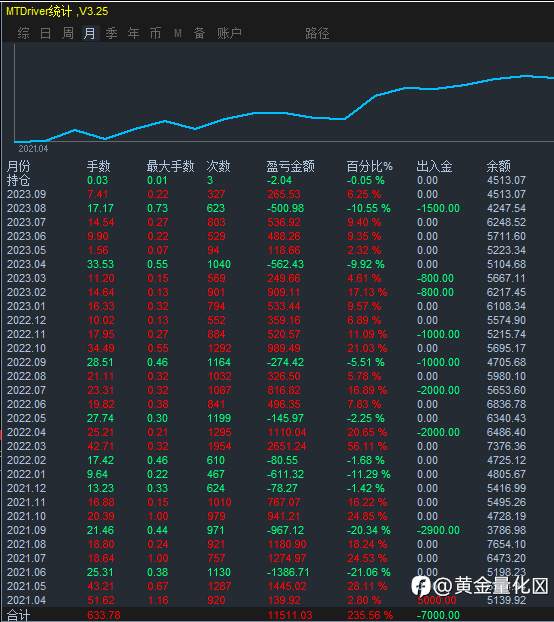Viewport: 554px width, 622px height.
Task: Open the 币 currency tab
Action: [x=155, y=33]
